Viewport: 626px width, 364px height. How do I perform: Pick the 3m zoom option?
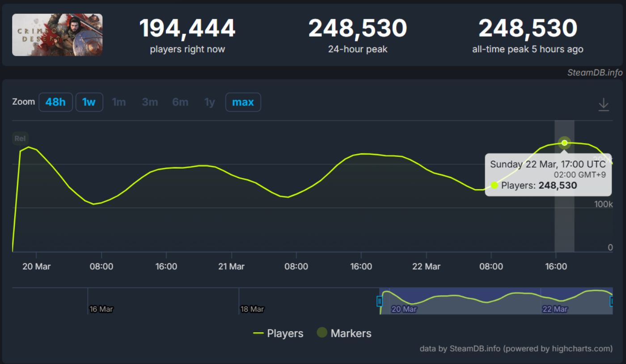(x=150, y=102)
